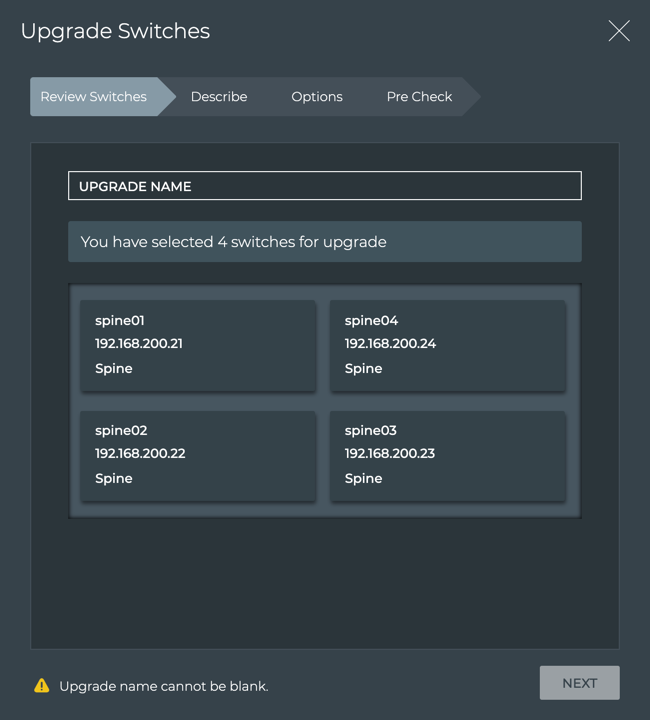
Task: Pick the spine03 switch card
Action: [x=448, y=455]
